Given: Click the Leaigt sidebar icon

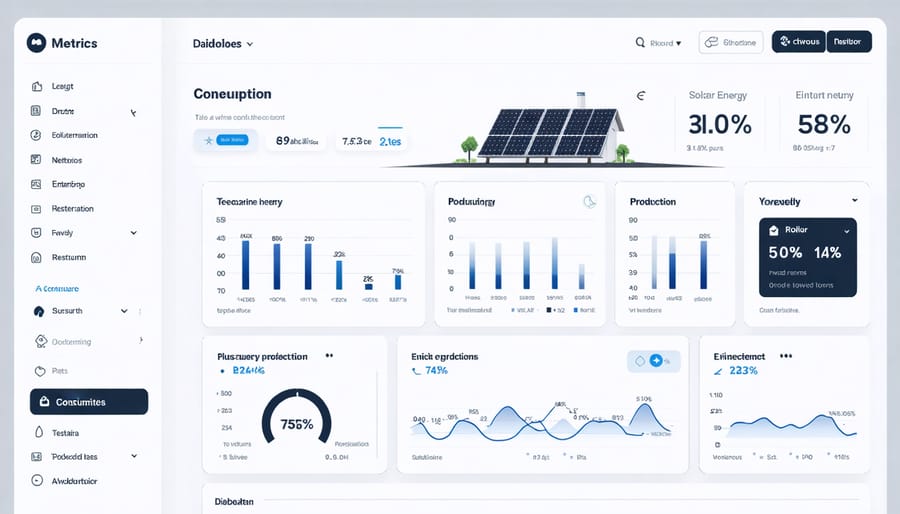Looking at the screenshot, I should point(36,87).
